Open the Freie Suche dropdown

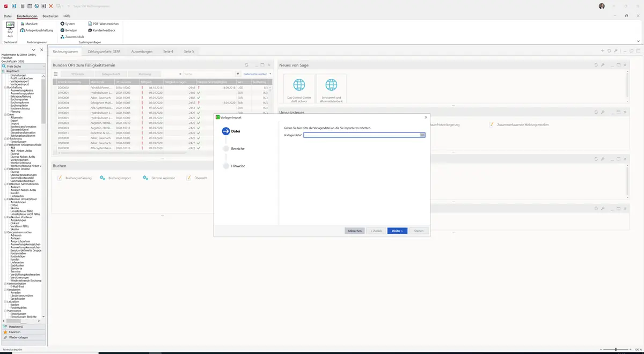click(x=43, y=66)
